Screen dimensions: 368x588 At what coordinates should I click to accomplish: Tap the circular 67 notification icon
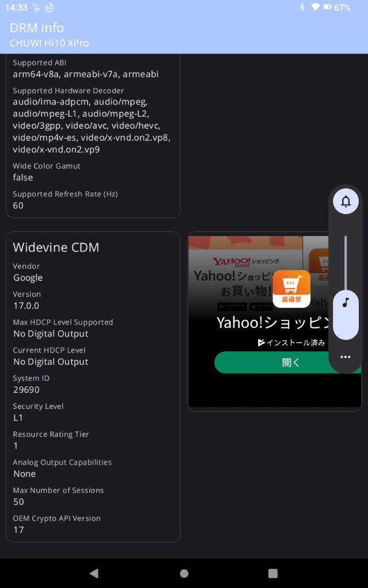49,7
